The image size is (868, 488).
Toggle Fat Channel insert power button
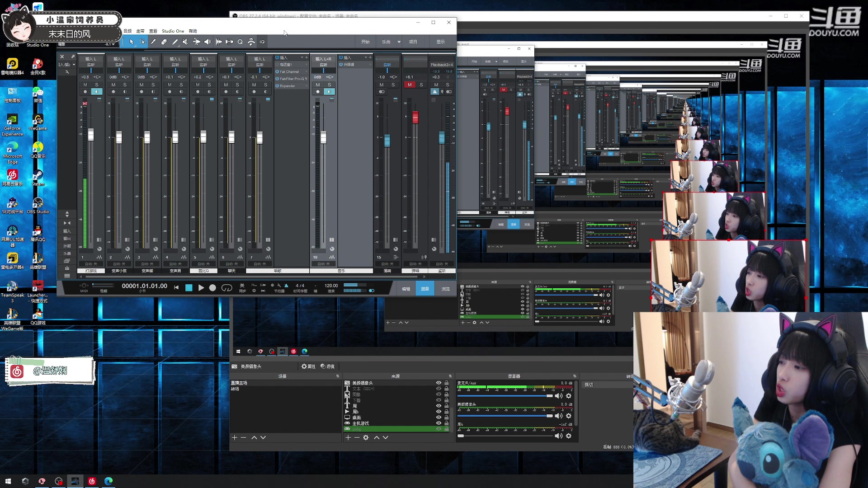(277, 71)
